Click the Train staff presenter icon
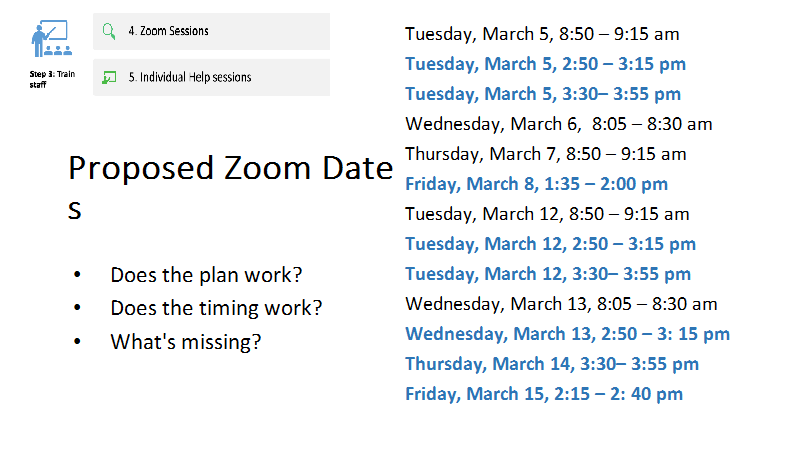 click(52, 38)
